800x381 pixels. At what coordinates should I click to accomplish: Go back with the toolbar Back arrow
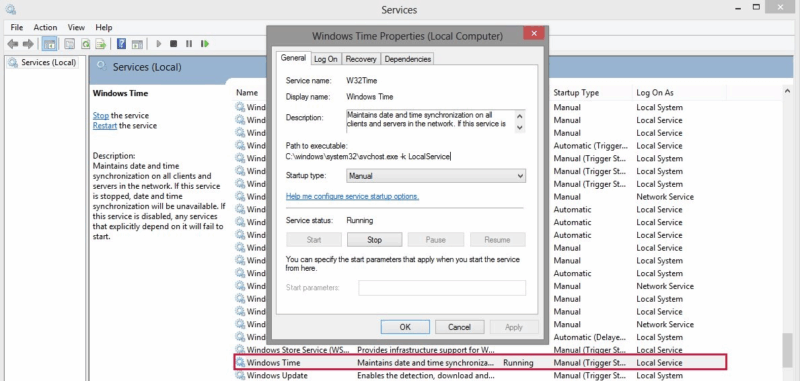tap(13, 44)
